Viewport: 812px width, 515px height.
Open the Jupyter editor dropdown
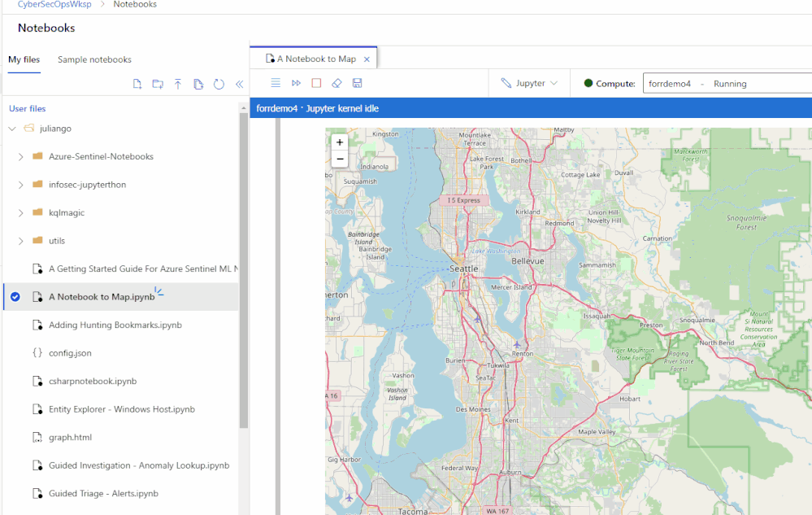tap(530, 83)
